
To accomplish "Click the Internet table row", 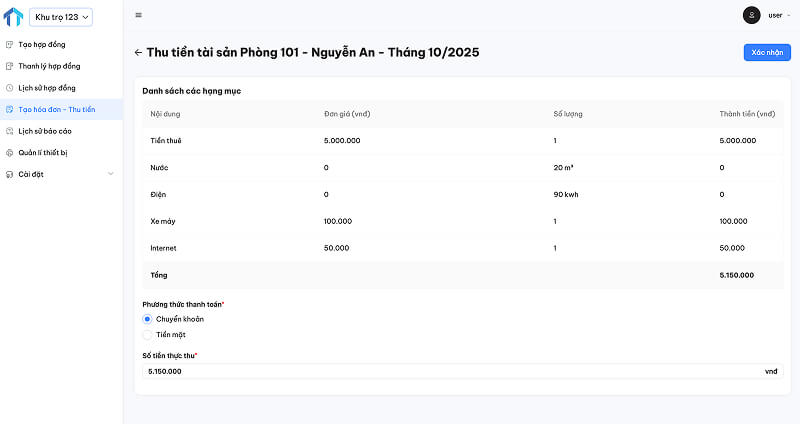I will [460, 247].
